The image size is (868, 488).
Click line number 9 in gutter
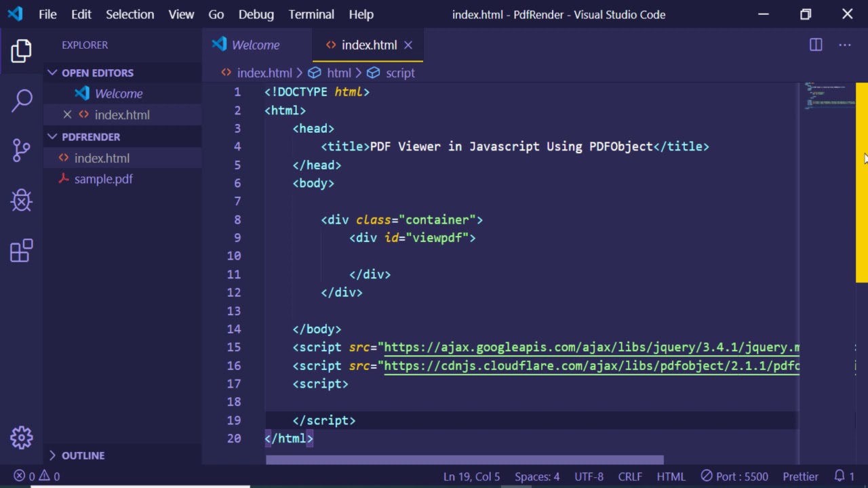(237, 238)
